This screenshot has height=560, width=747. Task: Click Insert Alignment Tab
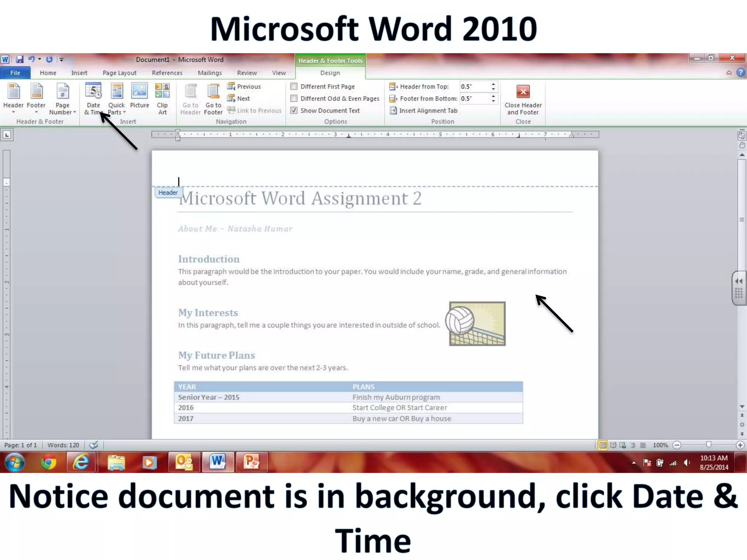[423, 110]
